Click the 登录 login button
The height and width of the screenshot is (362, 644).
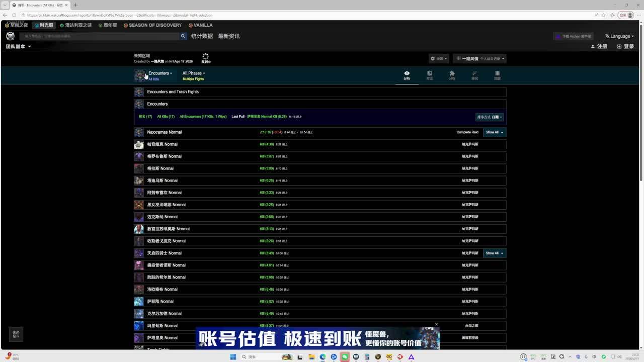point(625,46)
